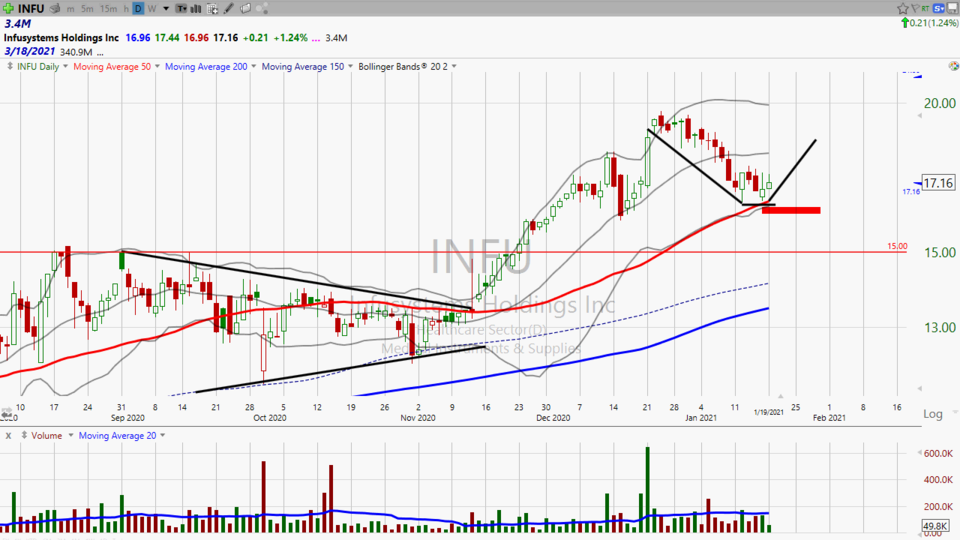
Task: Close the Volume pane with x
Action: pos(9,435)
